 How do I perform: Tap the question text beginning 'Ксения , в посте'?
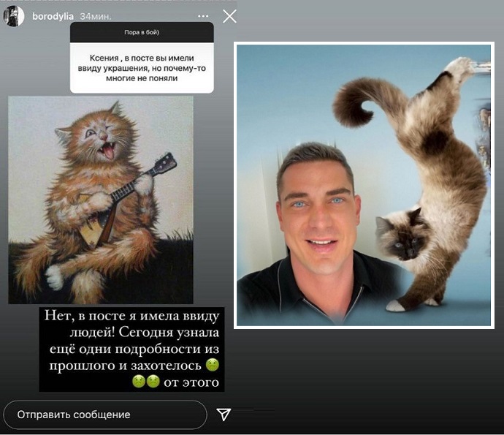(142, 68)
